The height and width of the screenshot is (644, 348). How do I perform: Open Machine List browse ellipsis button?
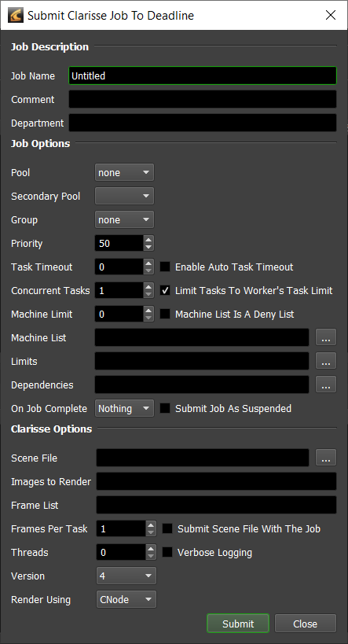(326, 337)
